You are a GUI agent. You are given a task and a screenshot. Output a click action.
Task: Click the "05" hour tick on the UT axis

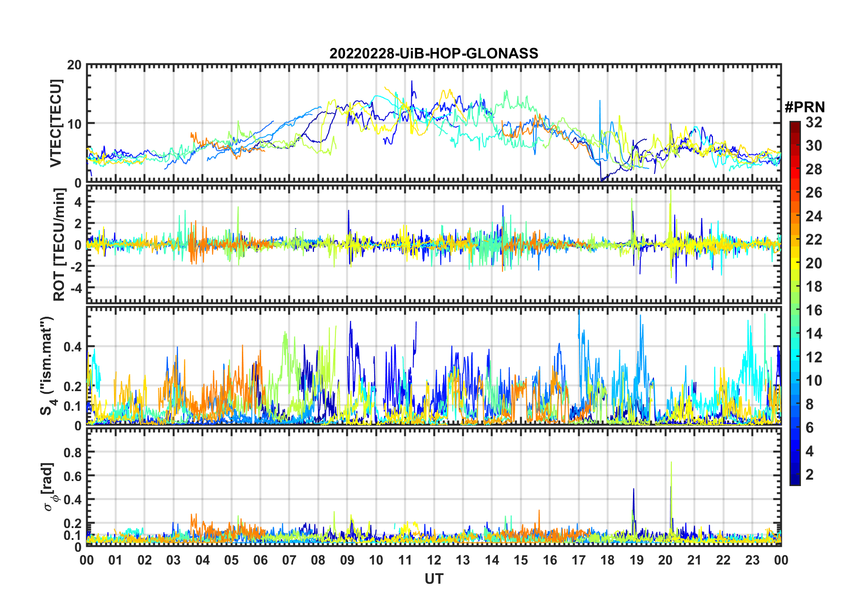231,560
